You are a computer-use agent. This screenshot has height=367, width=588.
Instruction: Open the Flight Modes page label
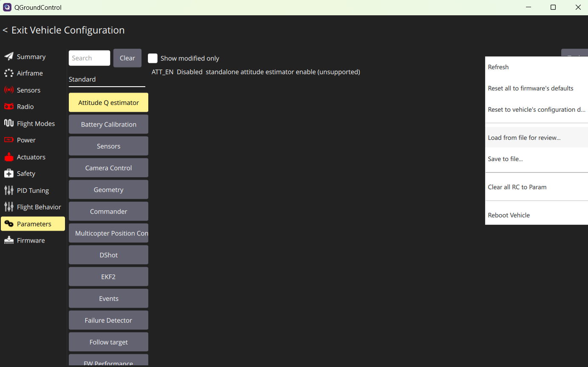(36, 124)
